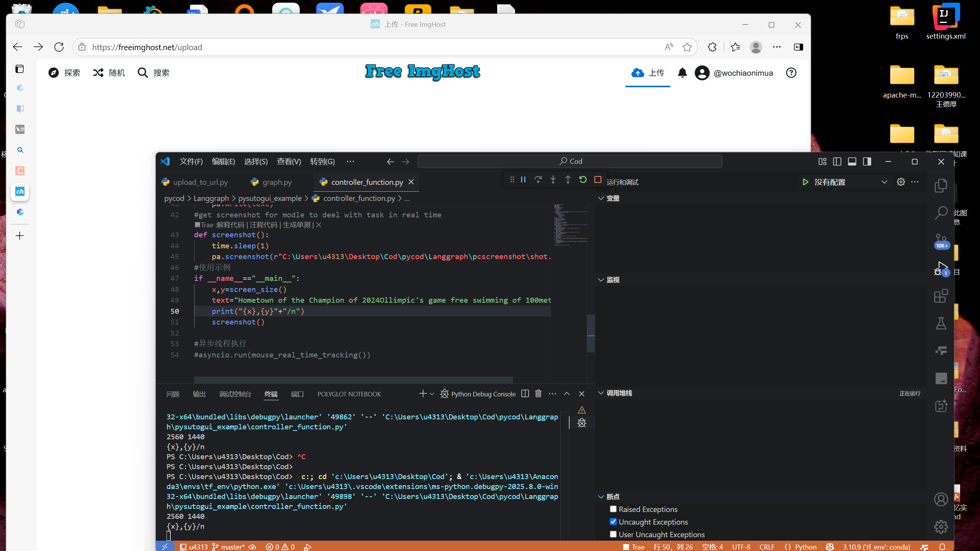This screenshot has width=980, height=551.
Task: Pause the debug session
Action: 523,179
